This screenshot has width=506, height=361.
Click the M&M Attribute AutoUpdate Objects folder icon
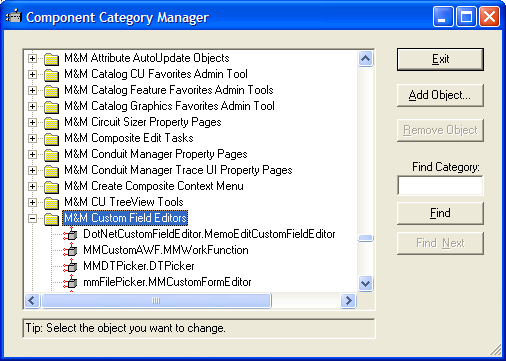pyautogui.click(x=52, y=58)
